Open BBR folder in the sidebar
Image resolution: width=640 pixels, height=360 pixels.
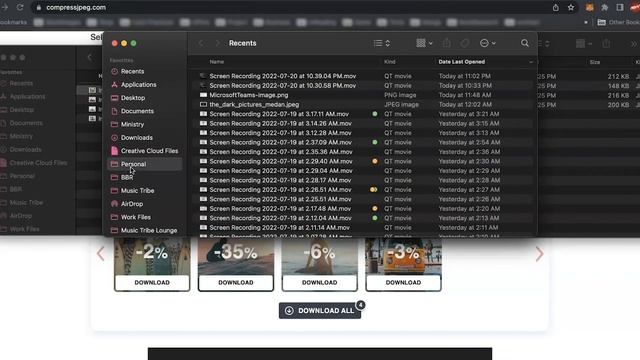point(127,177)
